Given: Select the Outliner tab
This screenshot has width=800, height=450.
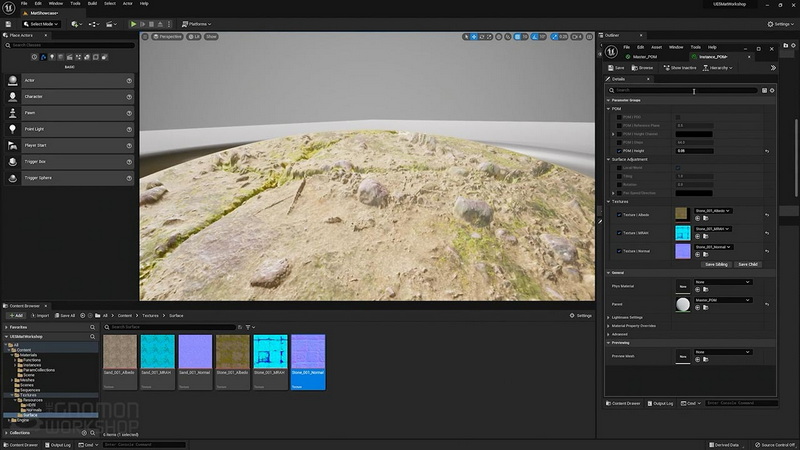Looking at the screenshot, I should 612,35.
